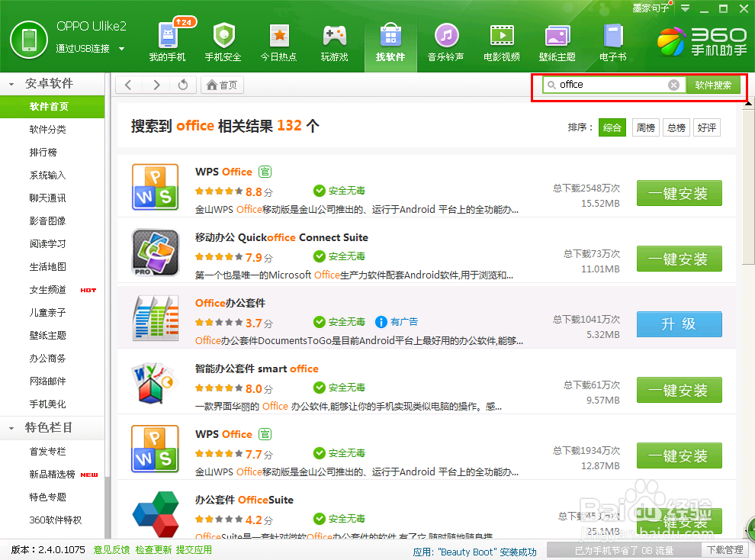The width and height of the screenshot is (755, 560).
Task: Collapse the 特色栏目 section
Action: pyautogui.click(x=11, y=428)
